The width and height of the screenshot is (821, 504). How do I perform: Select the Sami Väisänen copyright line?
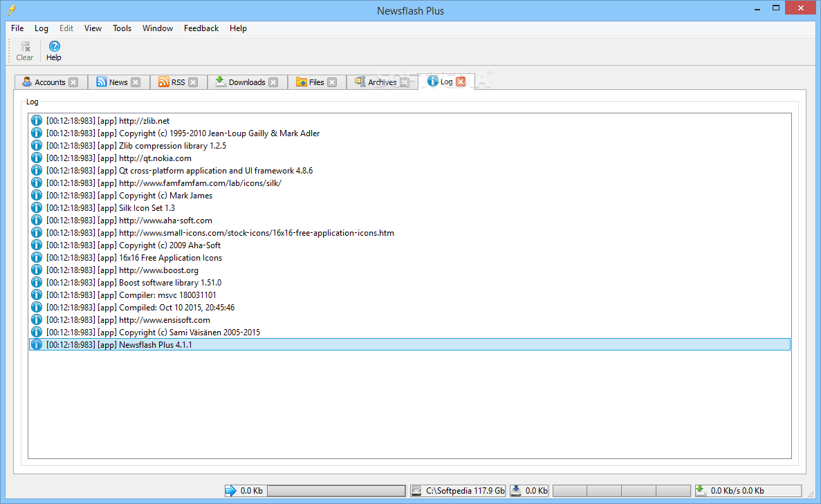[409, 333]
